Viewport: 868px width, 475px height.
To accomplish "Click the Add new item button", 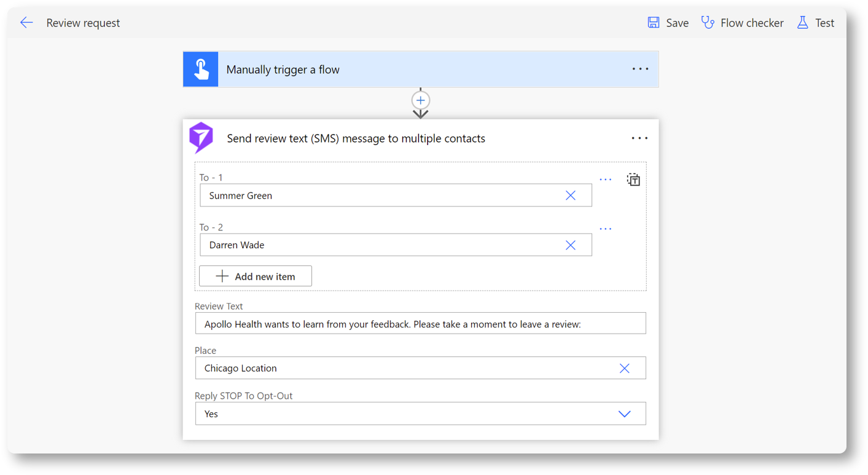I will (x=256, y=277).
